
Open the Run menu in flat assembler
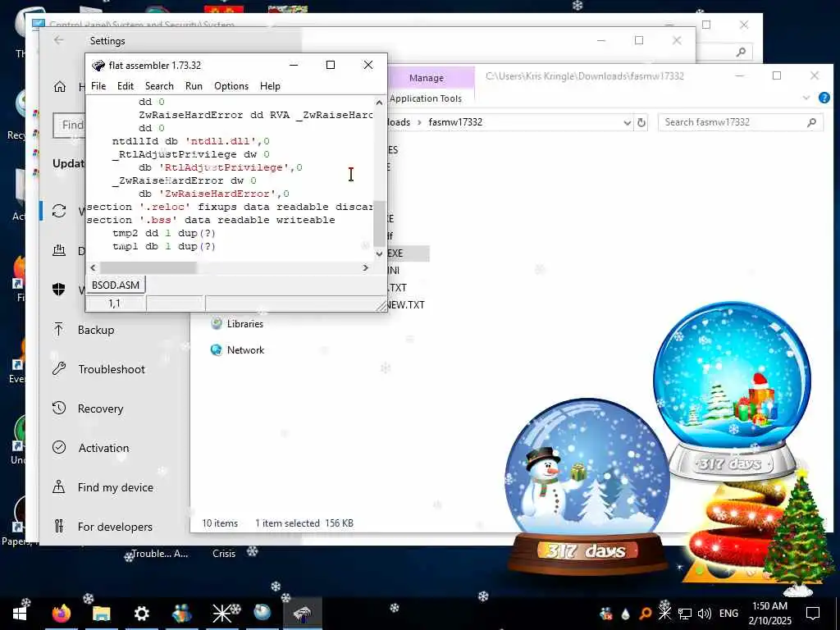click(194, 85)
